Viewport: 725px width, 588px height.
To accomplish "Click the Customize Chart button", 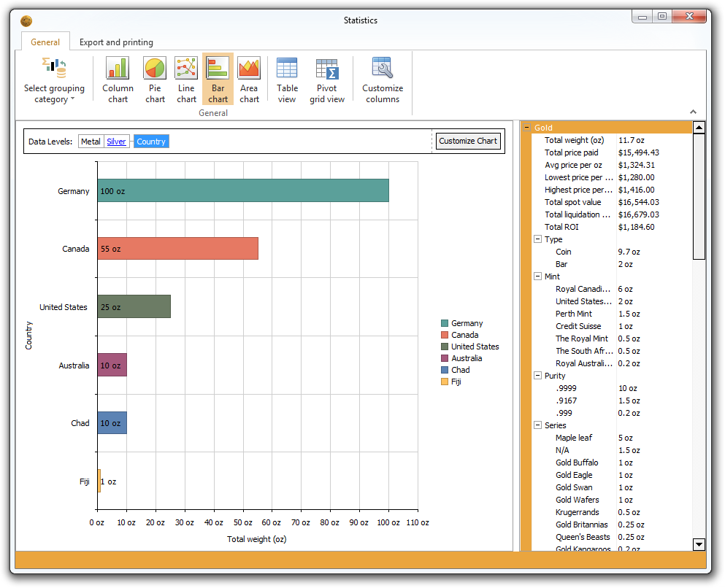I will (x=468, y=141).
